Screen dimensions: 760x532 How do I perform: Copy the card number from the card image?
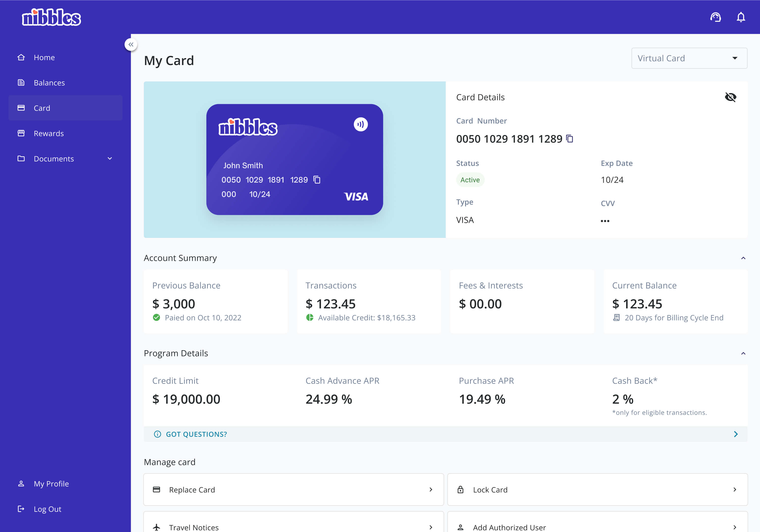pyautogui.click(x=317, y=180)
